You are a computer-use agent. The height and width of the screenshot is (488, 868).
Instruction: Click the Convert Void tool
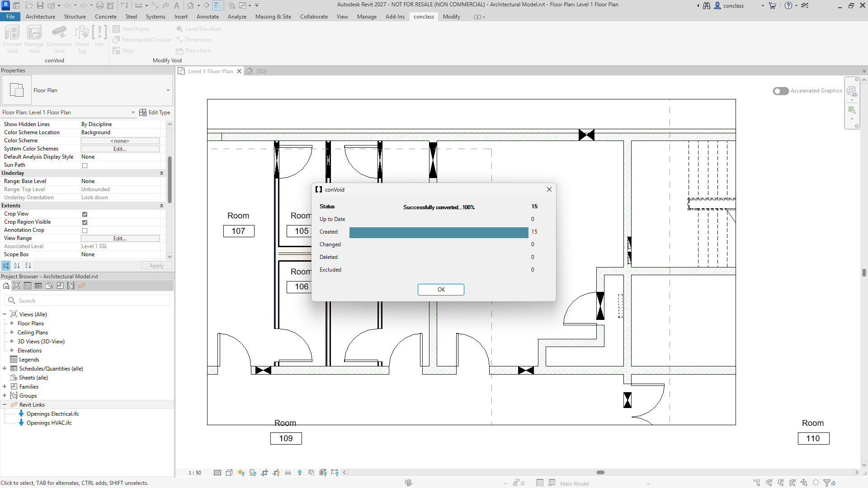(x=12, y=39)
